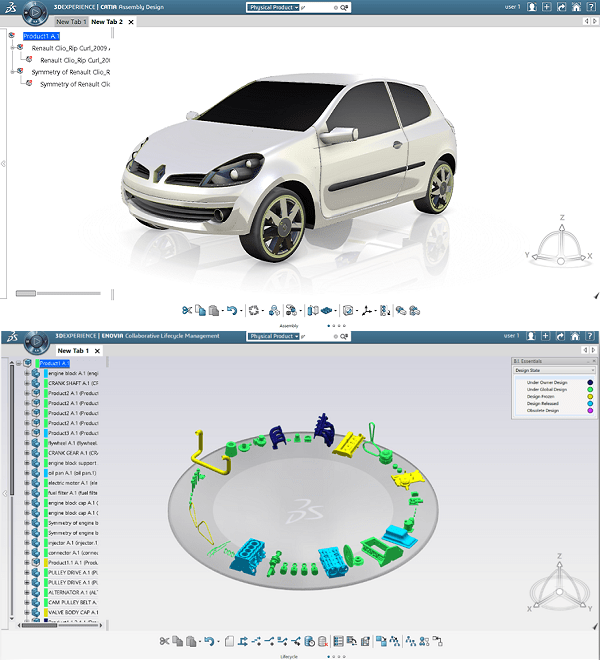The height and width of the screenshot is (660, 600).
Task: Expand the oil pan A.1 tree node
Action: 27,473
